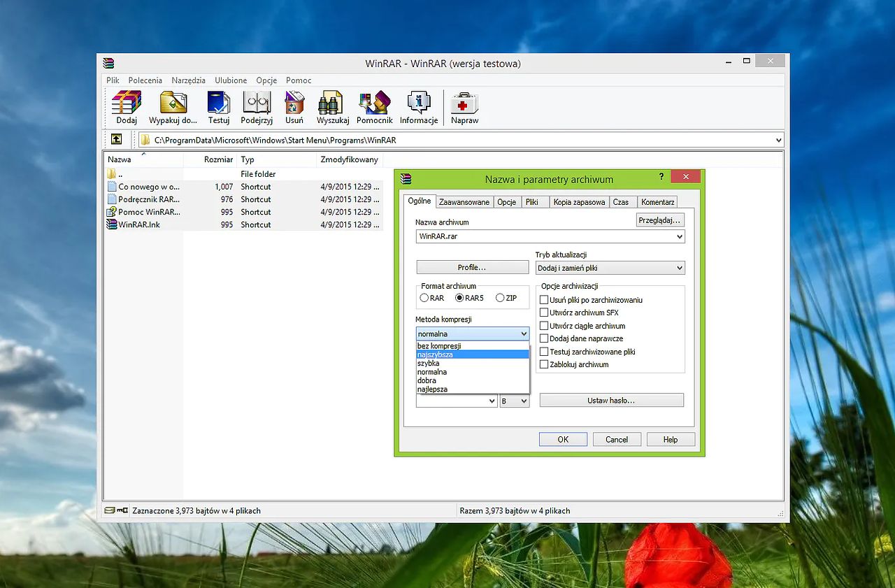Enable 'Zablokuj archiwum' checkbox

[x=544, y=364]
